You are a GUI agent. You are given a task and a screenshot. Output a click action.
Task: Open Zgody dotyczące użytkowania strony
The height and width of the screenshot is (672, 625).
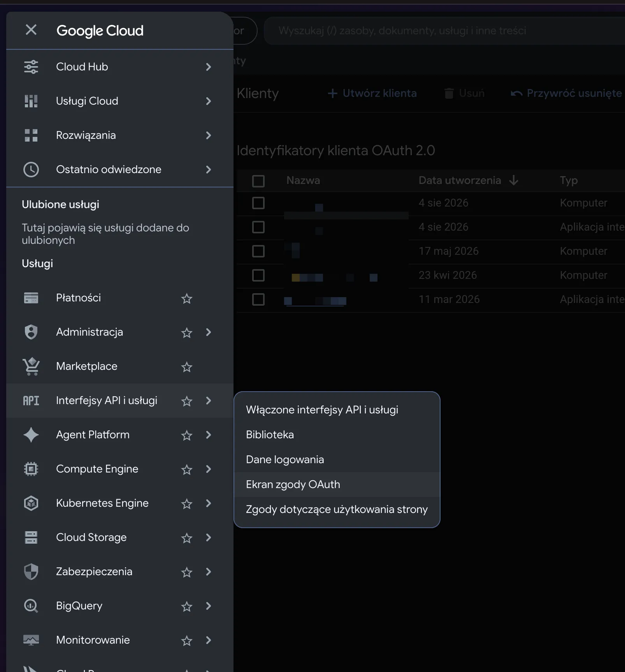pyautogui.click(x=337, y=509)
